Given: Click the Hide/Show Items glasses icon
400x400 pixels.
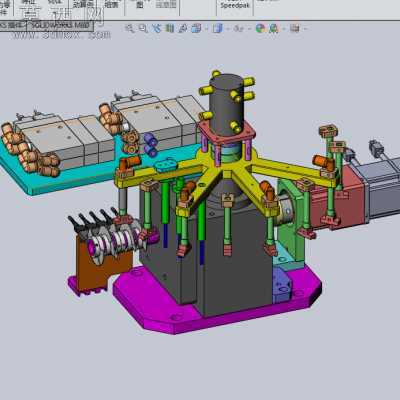Looking at the screenshot, I should (x=239, y=28).
